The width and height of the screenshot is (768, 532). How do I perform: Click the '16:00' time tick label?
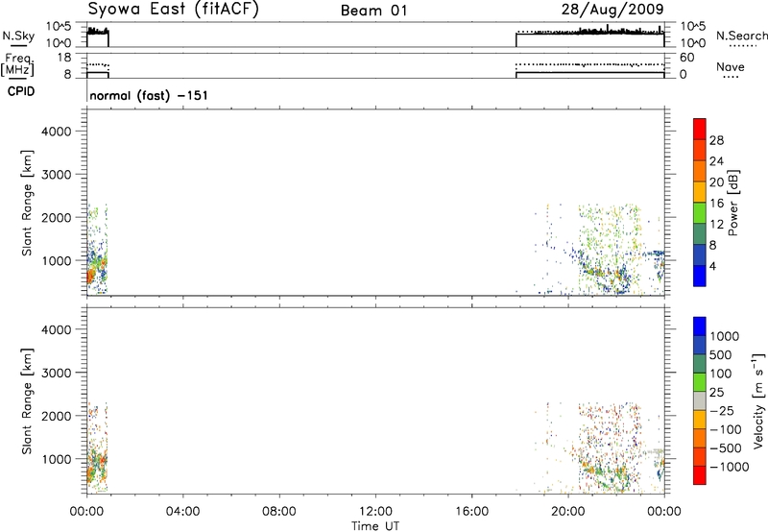472,512
